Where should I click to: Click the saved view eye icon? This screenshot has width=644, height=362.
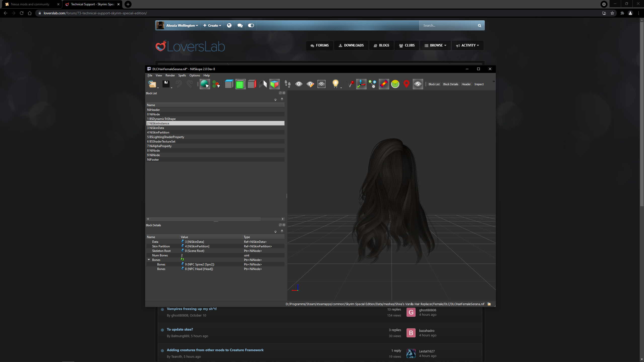299,84
